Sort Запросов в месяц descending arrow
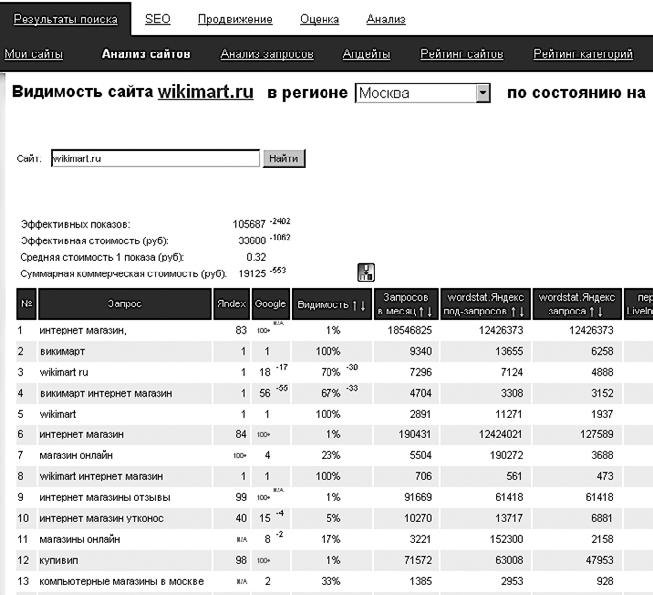The height and width of the screenshot is (595, 653). click(429, 312)
